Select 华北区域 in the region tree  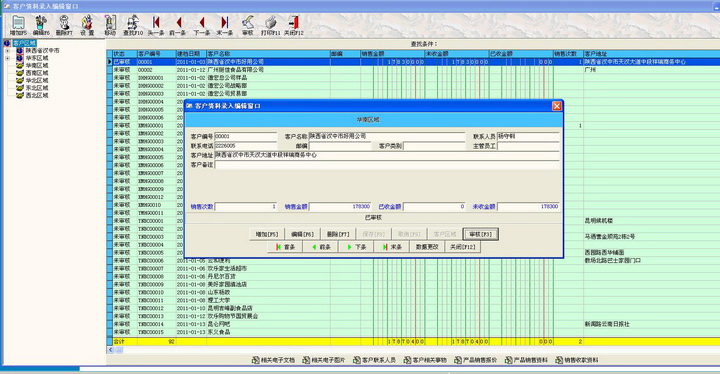[x=37, y=80]
